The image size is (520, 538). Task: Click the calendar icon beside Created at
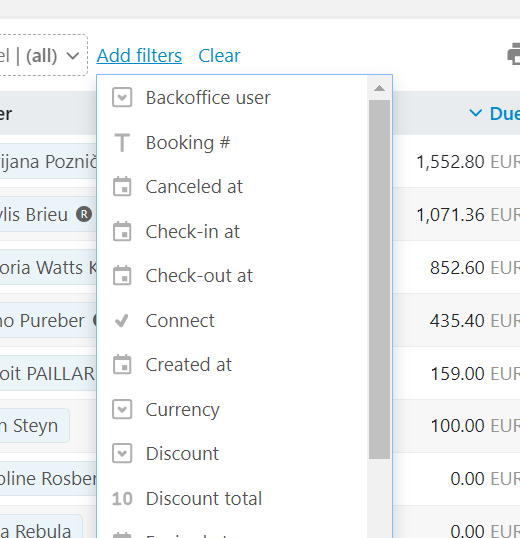[x=122, y=364]
